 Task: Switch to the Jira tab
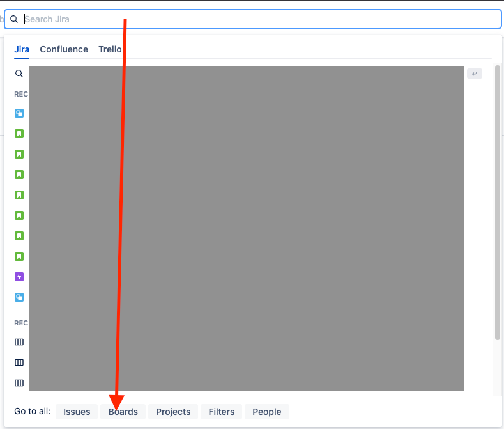click(x=22, y=49)
